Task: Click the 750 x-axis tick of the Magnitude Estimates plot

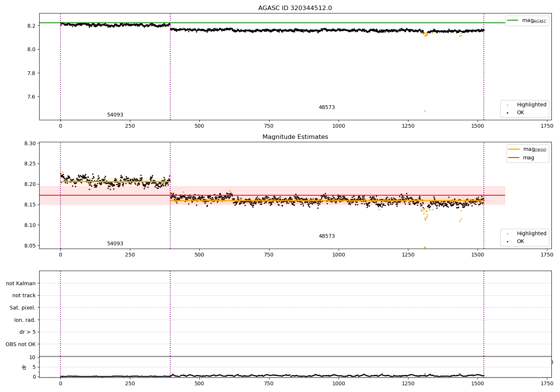Action: (x=269, y=255)
